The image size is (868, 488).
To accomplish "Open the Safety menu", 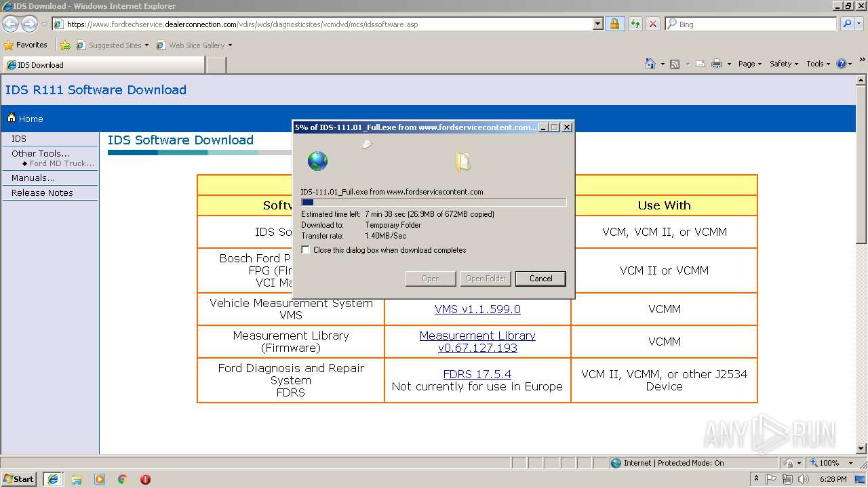I will point(784,64).
